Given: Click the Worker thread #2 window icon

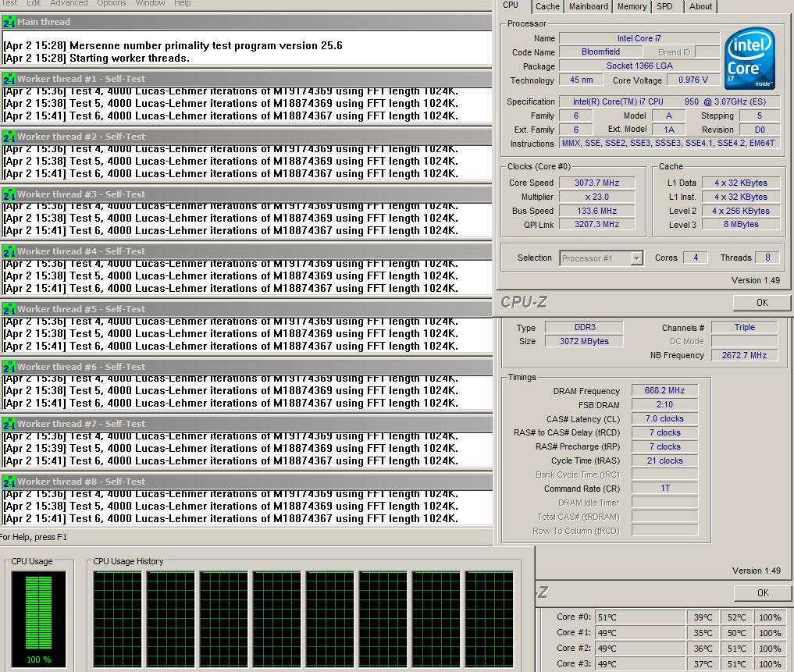Looking at the screenshot, I should [x=9, y=137].
